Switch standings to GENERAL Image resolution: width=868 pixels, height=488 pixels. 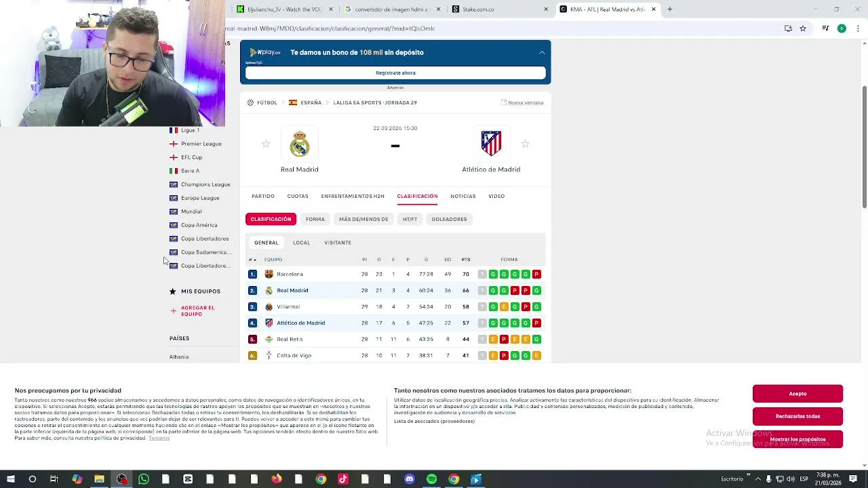click(x=266, y=243)
